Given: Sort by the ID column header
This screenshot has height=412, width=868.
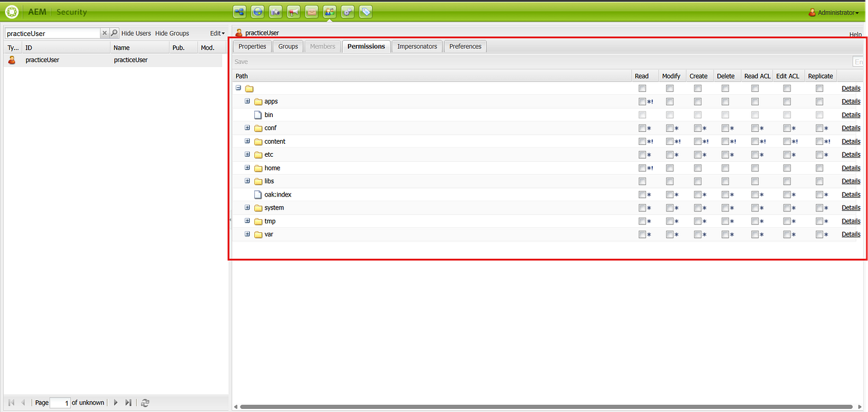Looking at the screenshot, I should click(x=66, y=48).
